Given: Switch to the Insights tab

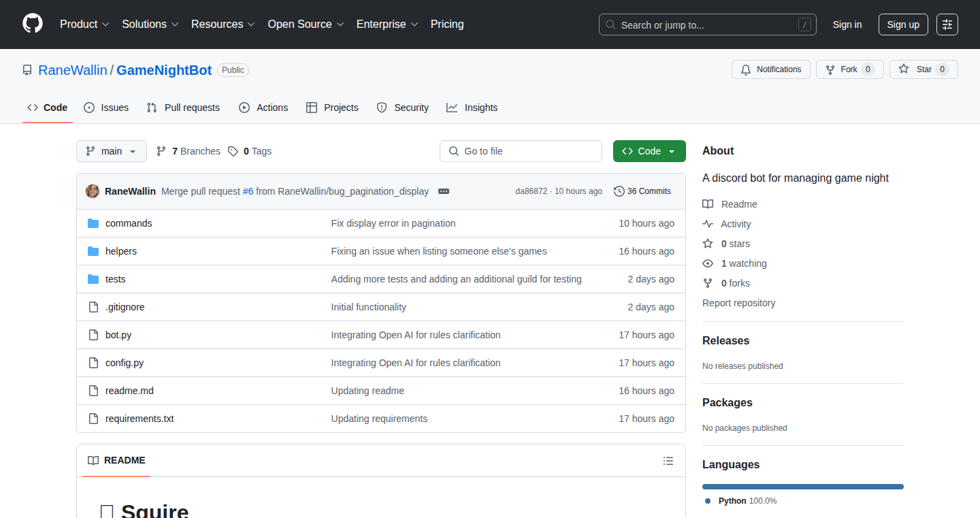Looking at the screenshot, I should [x=472, y=108].
